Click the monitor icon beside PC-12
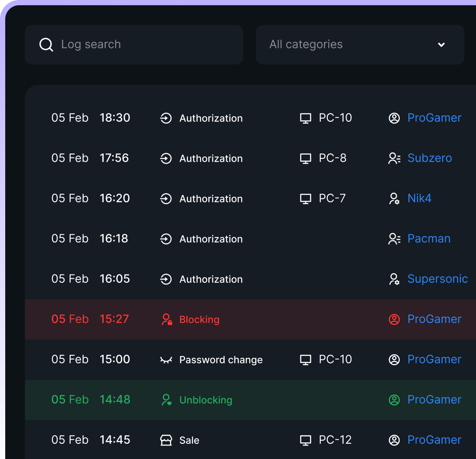This screenshot has width=476, height=459. (306, 440)
